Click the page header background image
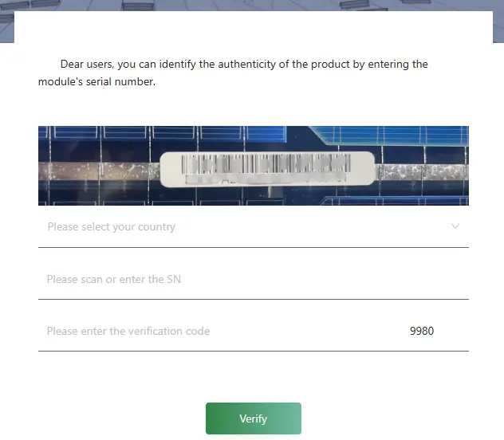Image resolution: width=504 pixels, height=440 pixels. [x=252, y=5]
